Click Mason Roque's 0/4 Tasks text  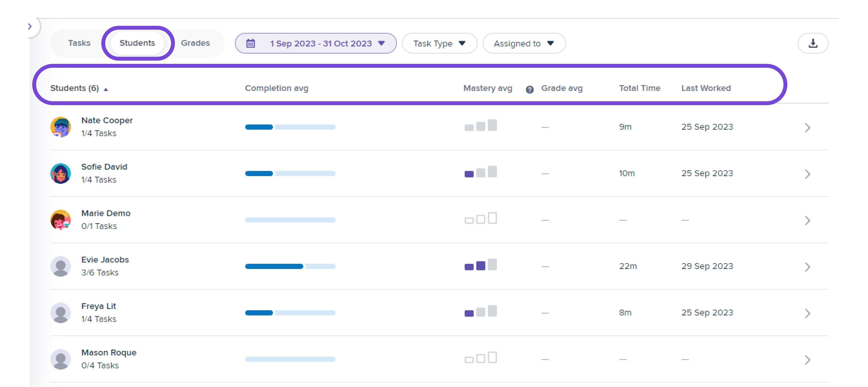(100, 365)
